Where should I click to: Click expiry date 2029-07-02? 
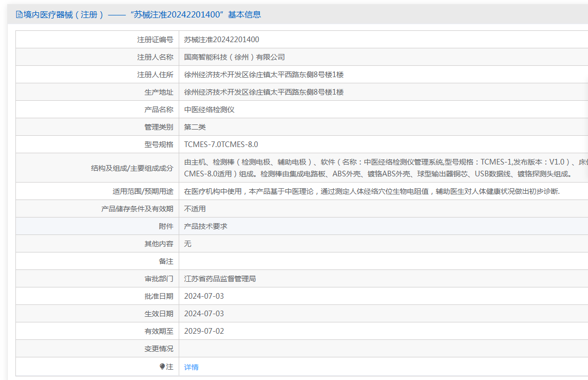click(x=204, y=331)
